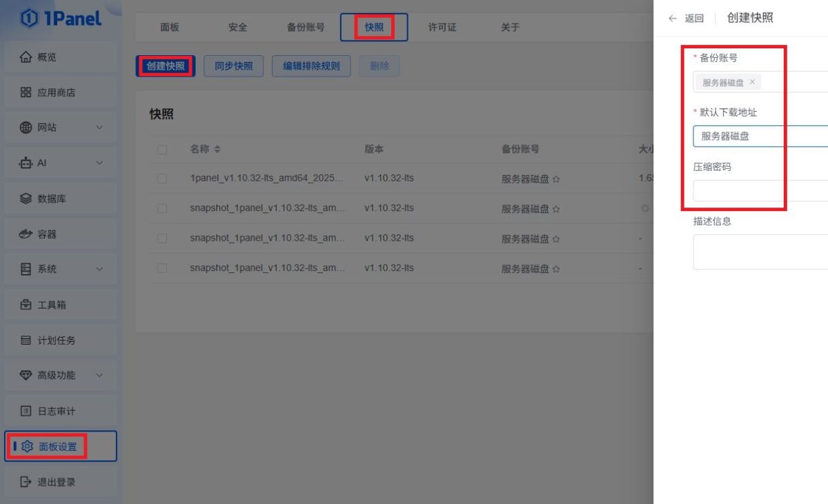Click the 退出登录 logout icon
The image size is (828, 504).
24,481
